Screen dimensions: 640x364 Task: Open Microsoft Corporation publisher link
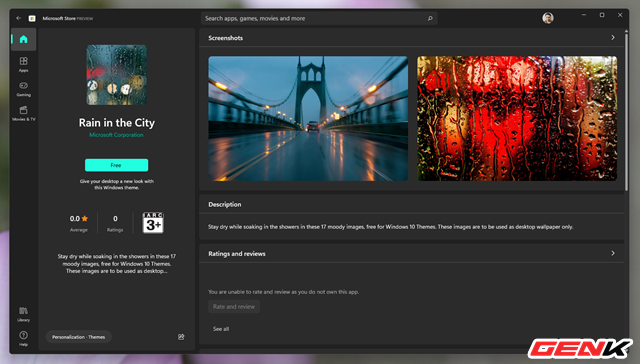(x=116, y=135)
